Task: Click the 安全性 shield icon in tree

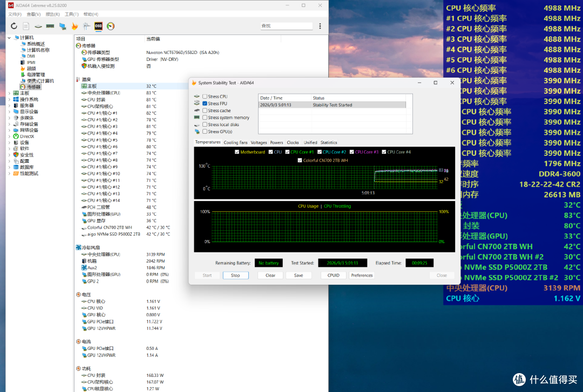Action: tap(16, 155)
